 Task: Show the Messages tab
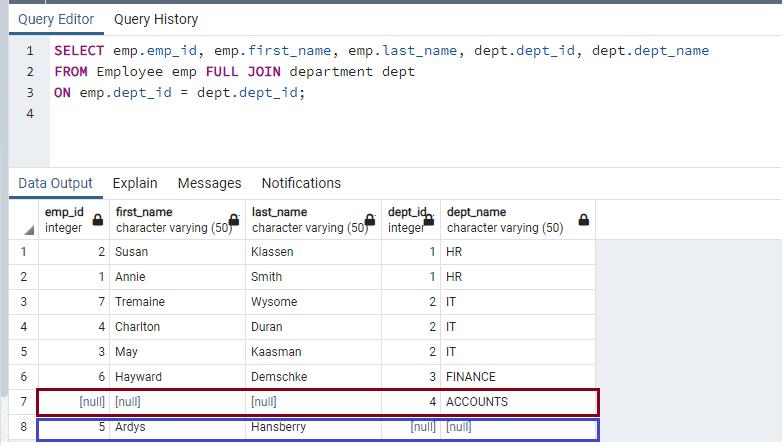[209, 183]
